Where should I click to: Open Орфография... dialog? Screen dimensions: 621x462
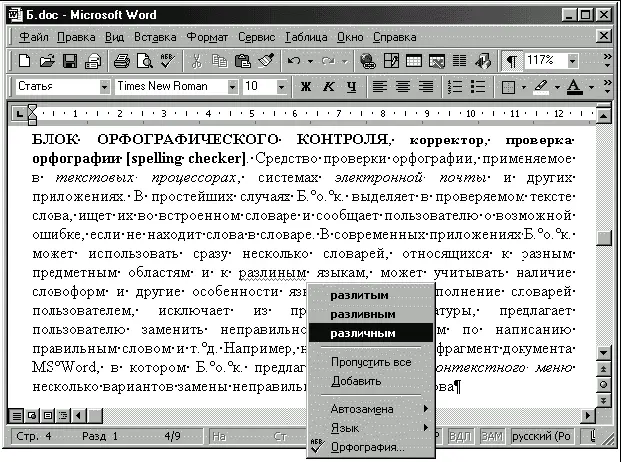click(x=371, y=447)
